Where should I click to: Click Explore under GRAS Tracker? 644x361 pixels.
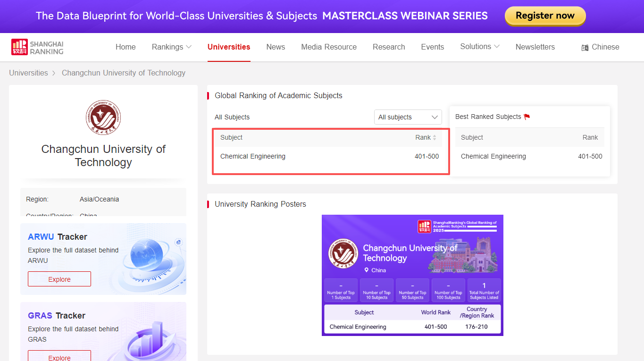(59, 357)
